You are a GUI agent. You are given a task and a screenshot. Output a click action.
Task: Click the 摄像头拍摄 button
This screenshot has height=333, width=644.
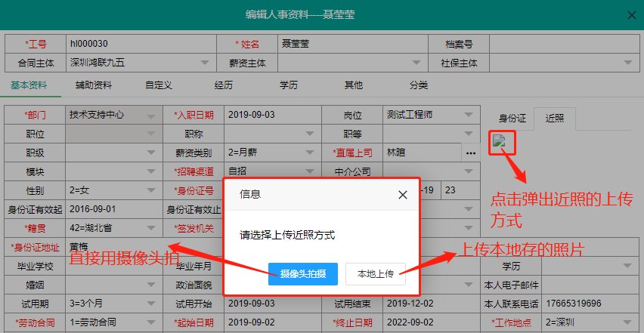(x=302, y=273)
